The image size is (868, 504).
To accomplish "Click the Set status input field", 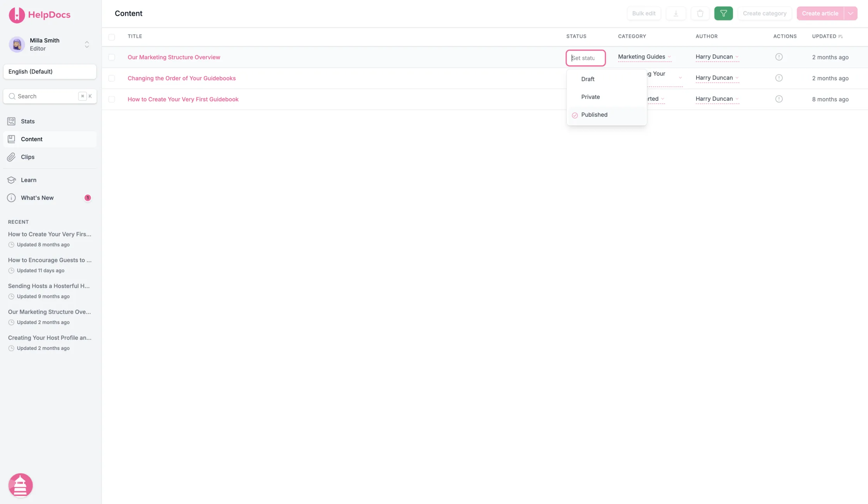I will (x=586, y=58).
